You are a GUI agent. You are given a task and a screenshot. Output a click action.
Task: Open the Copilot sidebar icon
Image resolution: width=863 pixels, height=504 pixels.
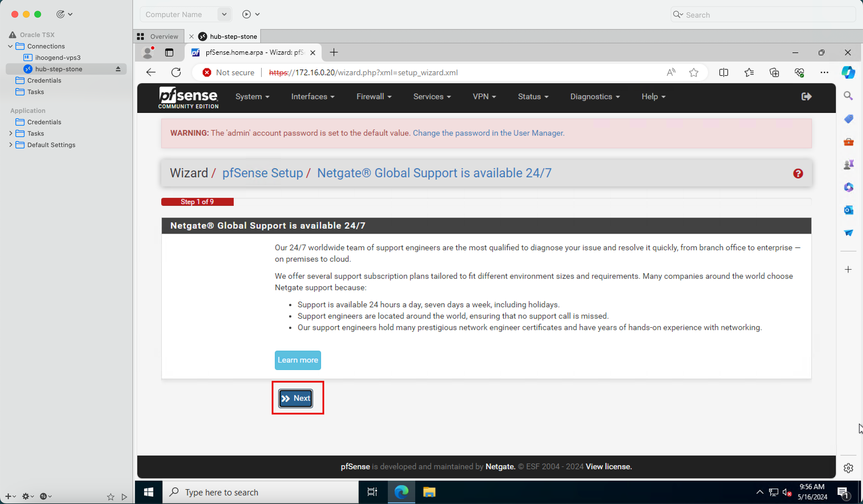click(848, 72)
